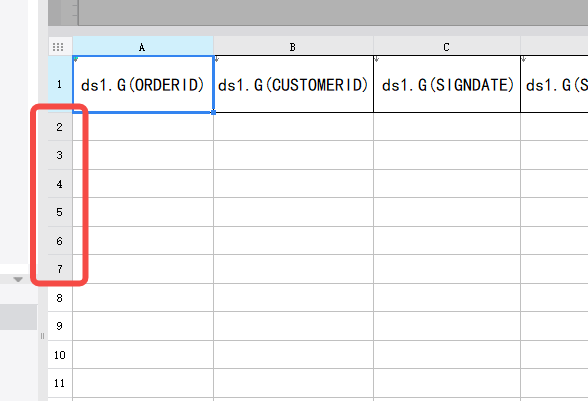Viewport: 588px width, 401px height.
Task: Select row 5 header
Action: pyautogui.click(x=60, y=212)
